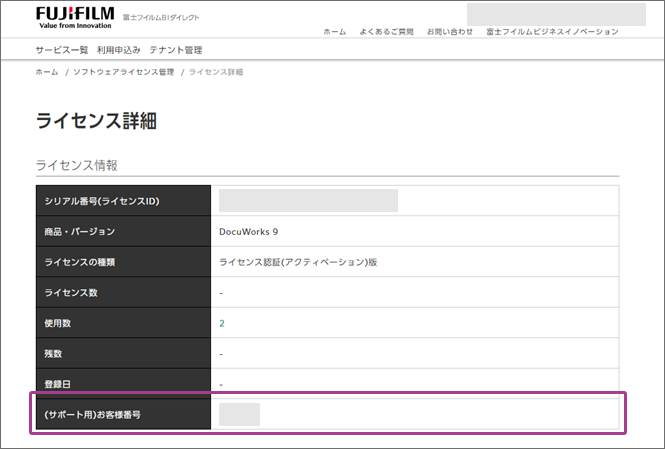Open 富士フイルムビジネスイノベーション link

point(552,32)
